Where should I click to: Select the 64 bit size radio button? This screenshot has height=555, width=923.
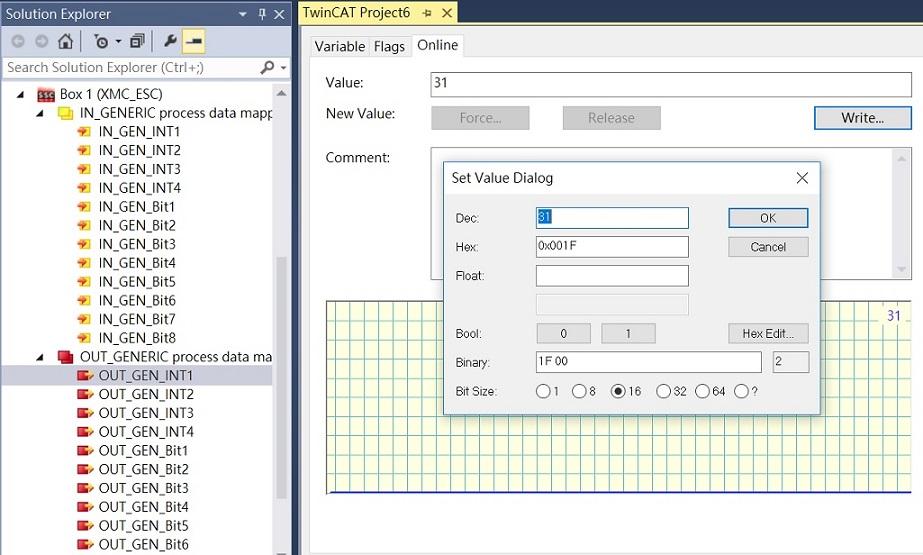pyautogui.click(x=702, y=391)
